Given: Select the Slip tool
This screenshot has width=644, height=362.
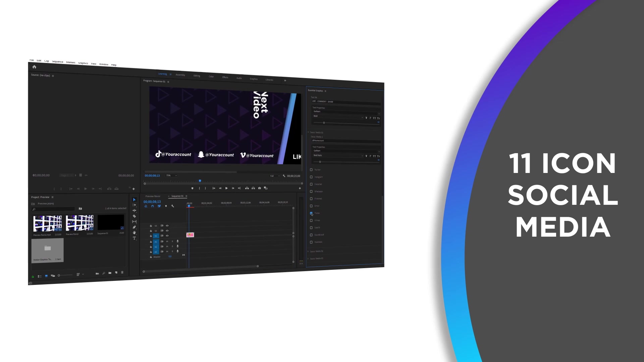Looking at the screenshot, I should pos(134,222).
